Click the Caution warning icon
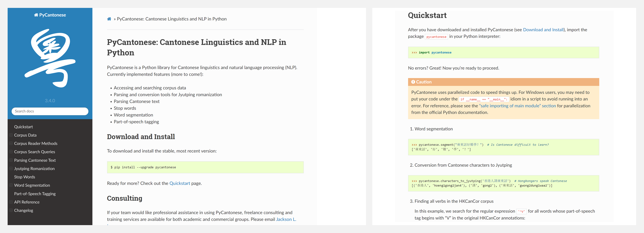This screenshot has width=644, height=233. pyautogui.click(x=413, y=82)
